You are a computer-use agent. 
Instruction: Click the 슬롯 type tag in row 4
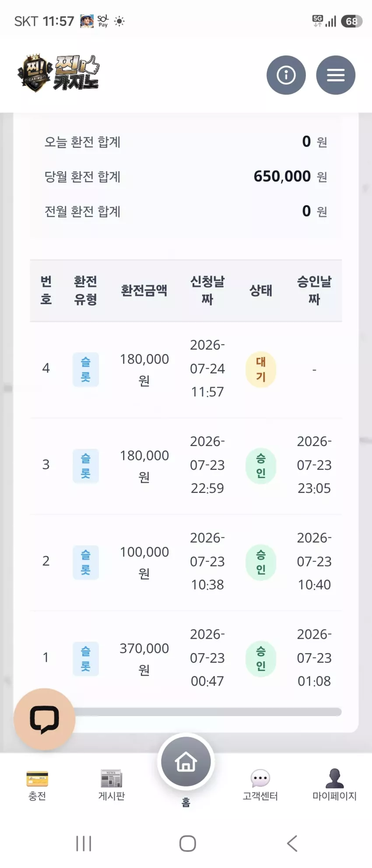click(86, 369)
